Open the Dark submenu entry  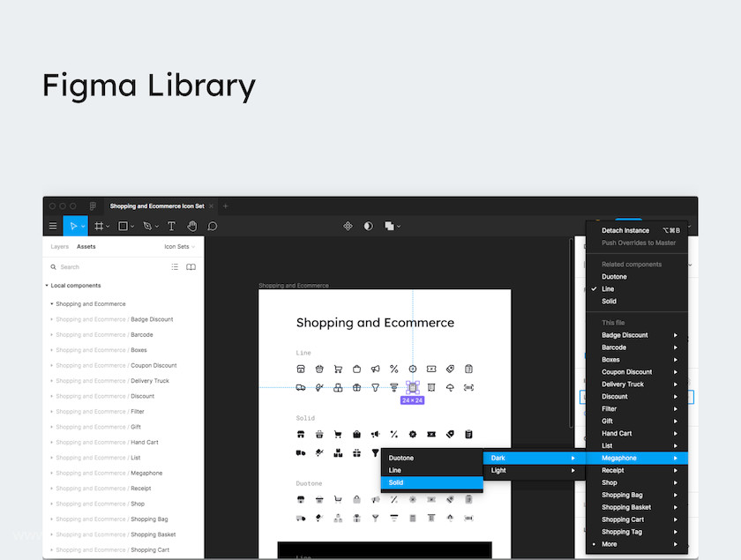click(x=534, y=459)
